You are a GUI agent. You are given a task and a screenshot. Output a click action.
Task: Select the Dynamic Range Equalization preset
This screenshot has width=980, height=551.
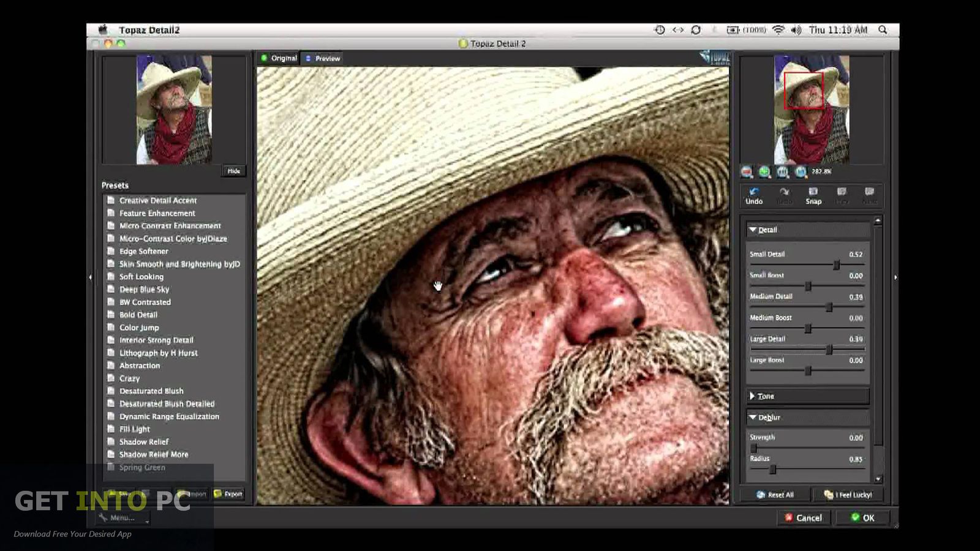(169, 416)
